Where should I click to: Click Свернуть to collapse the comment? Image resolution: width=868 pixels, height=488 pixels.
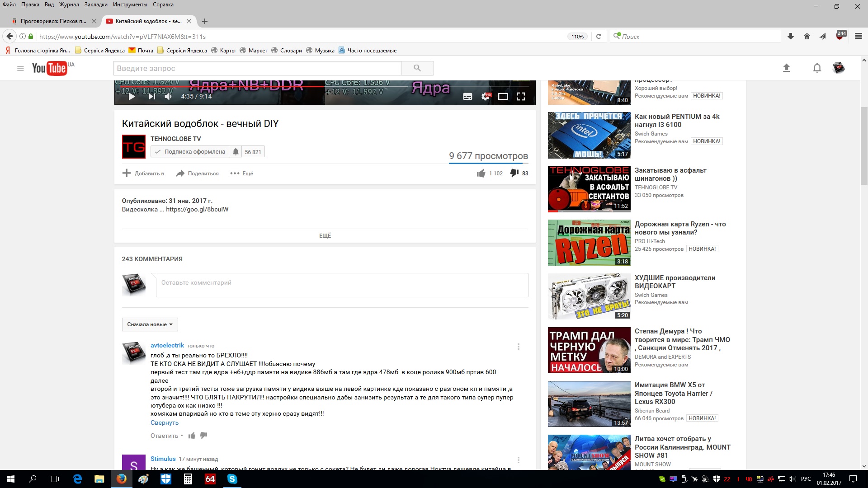tap(164, 423)
